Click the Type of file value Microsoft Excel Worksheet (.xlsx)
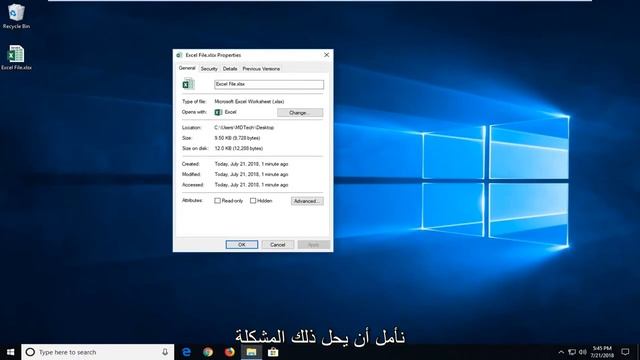Viewport: 640px width, 360px height. pyautogui.click(x=249, y=101)
